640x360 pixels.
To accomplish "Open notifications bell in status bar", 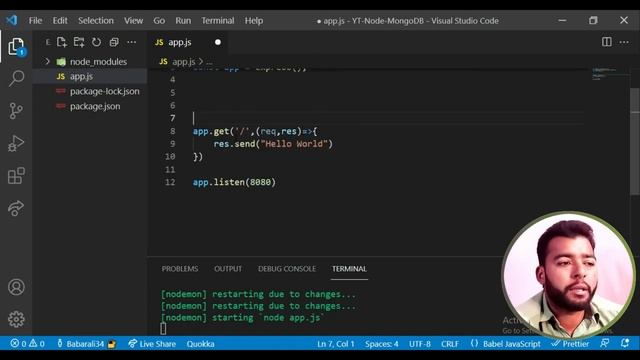I will 625,344.
